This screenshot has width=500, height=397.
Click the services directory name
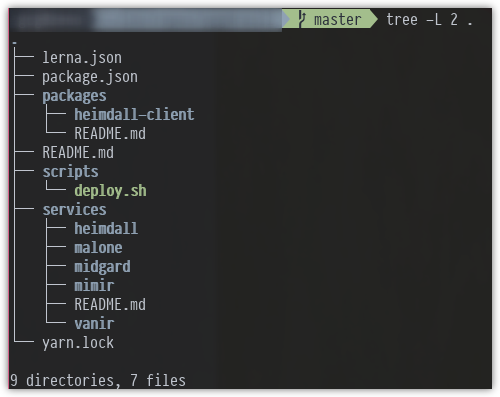click(74, 210)
